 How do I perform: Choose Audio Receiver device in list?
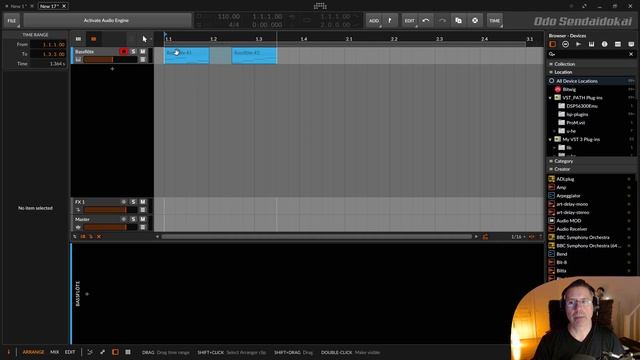(x=591, y=229)
